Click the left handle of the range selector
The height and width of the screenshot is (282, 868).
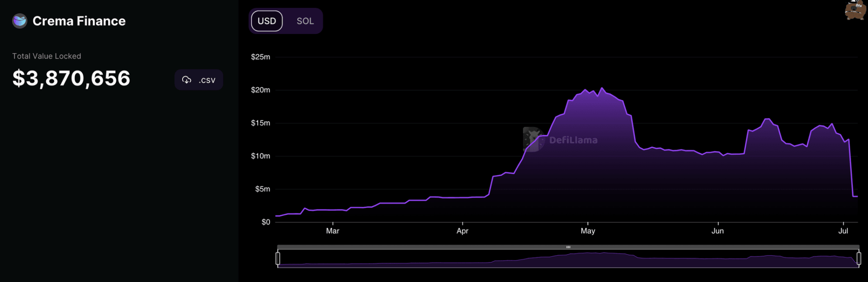pos(278,258)
